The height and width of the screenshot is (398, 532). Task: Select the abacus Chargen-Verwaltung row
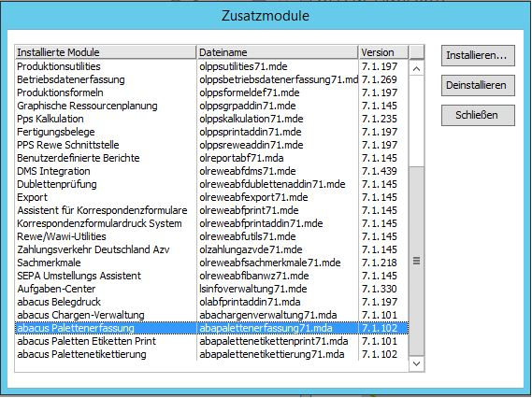211,315
